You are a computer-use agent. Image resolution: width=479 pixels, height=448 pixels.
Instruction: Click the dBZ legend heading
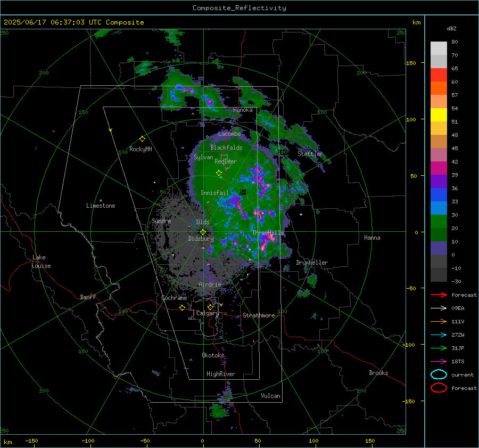(451, 28)
